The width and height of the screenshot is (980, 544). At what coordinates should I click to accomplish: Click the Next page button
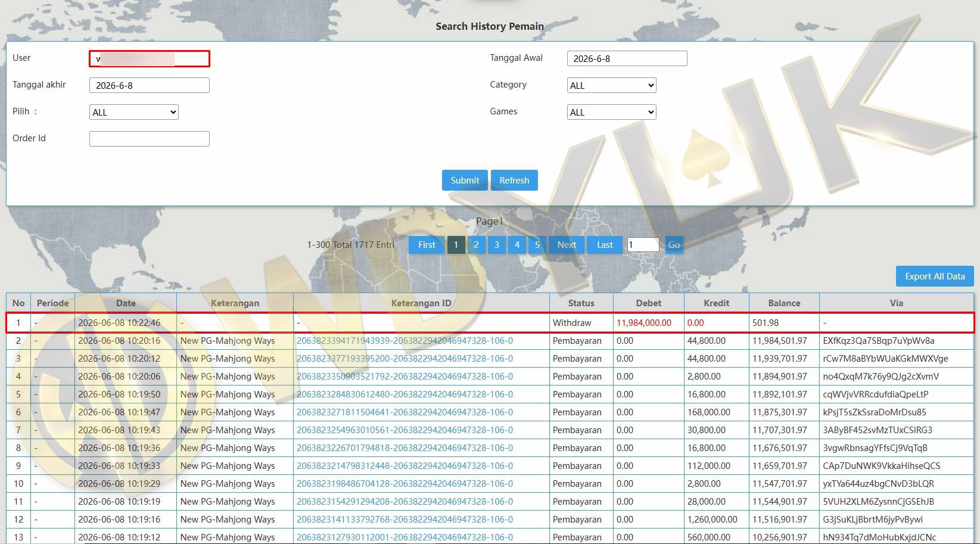tap(567, 245)
